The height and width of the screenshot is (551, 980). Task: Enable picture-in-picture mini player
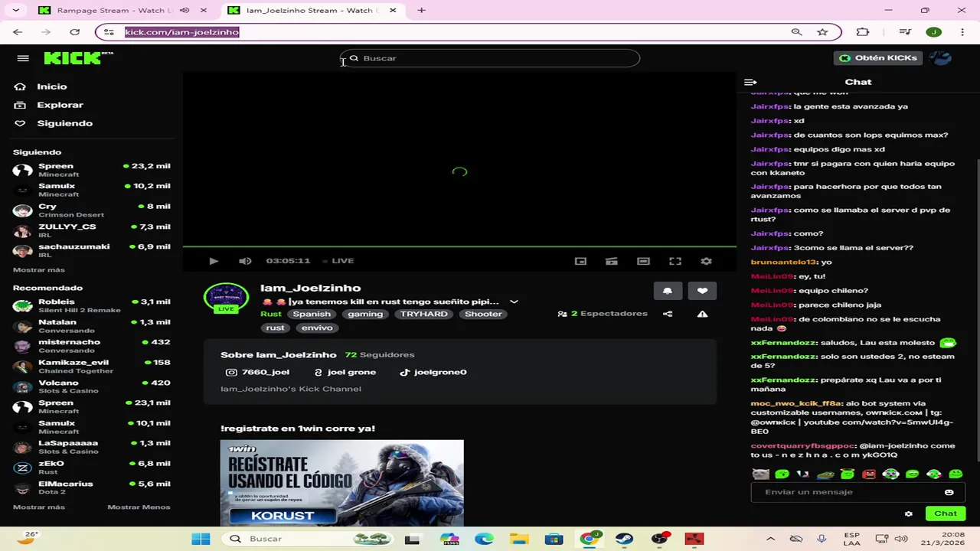580,261
